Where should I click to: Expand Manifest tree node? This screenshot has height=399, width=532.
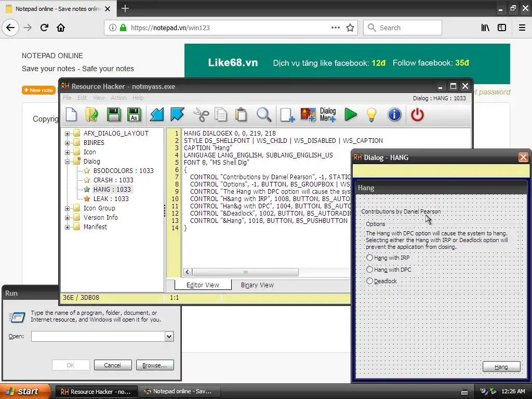67,228
